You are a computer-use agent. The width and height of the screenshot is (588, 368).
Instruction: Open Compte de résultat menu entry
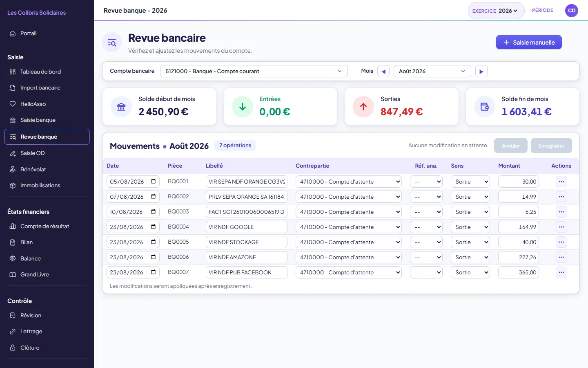tap(47, 226)
